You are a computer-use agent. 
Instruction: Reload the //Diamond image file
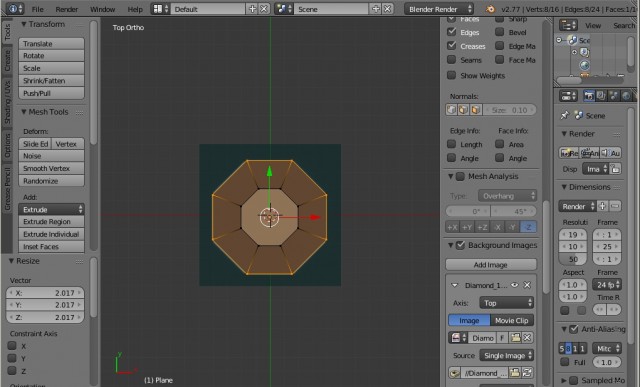pyautogui.click(x=527, y=373)
